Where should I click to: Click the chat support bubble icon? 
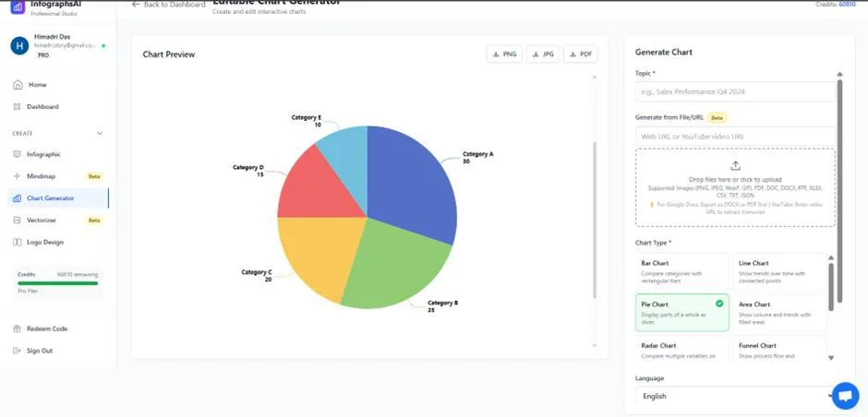844,396
